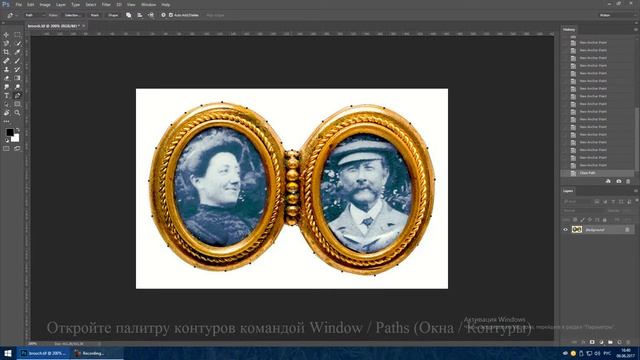Select the Eraser tool
The width and height of the screenshot is (640, 360).
pos(6,78)
